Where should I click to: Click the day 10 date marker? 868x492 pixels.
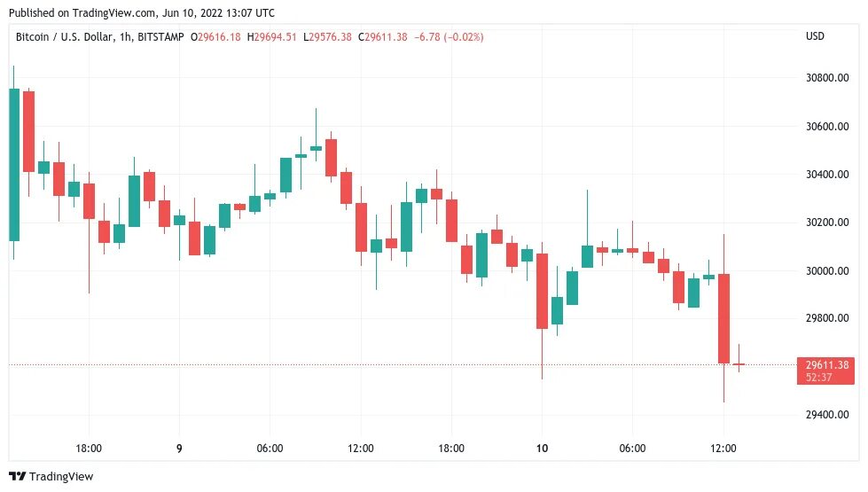pos(542,448)
